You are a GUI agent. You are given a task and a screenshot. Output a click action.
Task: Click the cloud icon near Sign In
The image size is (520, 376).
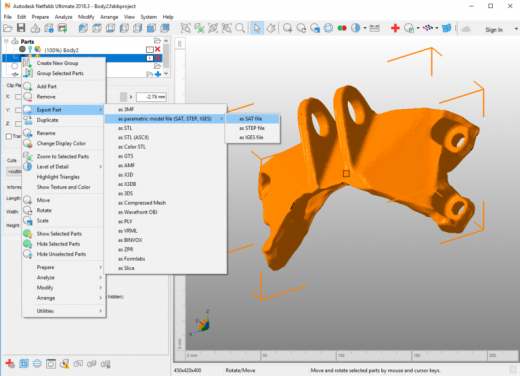[x=466, y=29]
